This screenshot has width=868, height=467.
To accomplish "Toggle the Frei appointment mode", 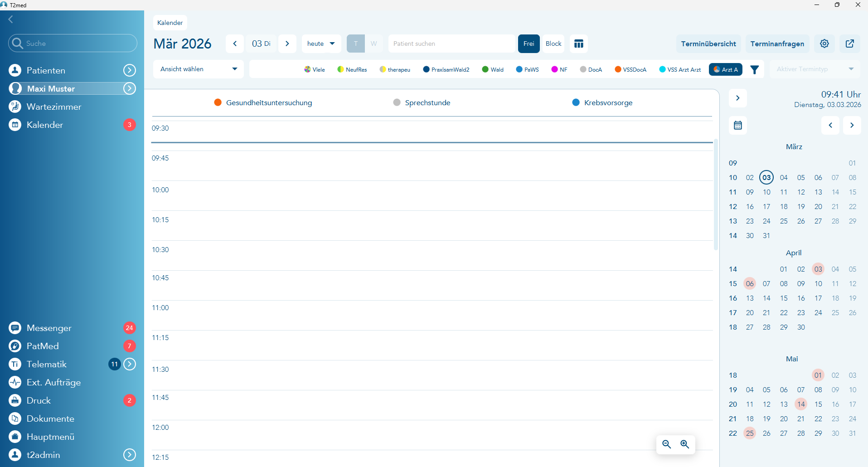I will coord(529,44).
